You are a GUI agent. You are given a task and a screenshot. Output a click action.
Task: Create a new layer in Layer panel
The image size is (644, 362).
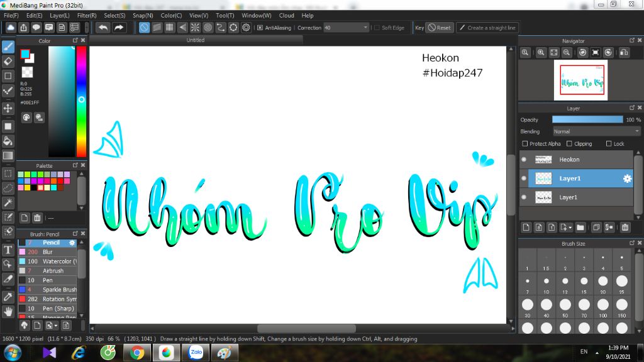[x=526, y=228]
